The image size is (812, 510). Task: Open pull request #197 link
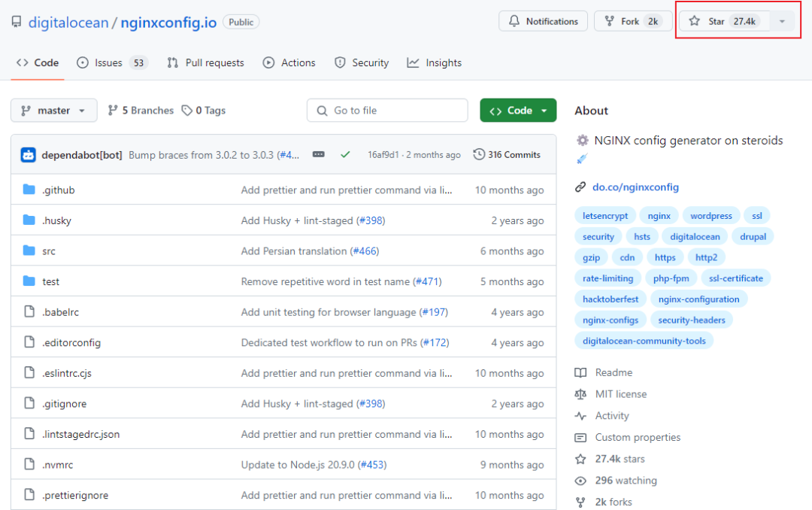click(434, 312)
